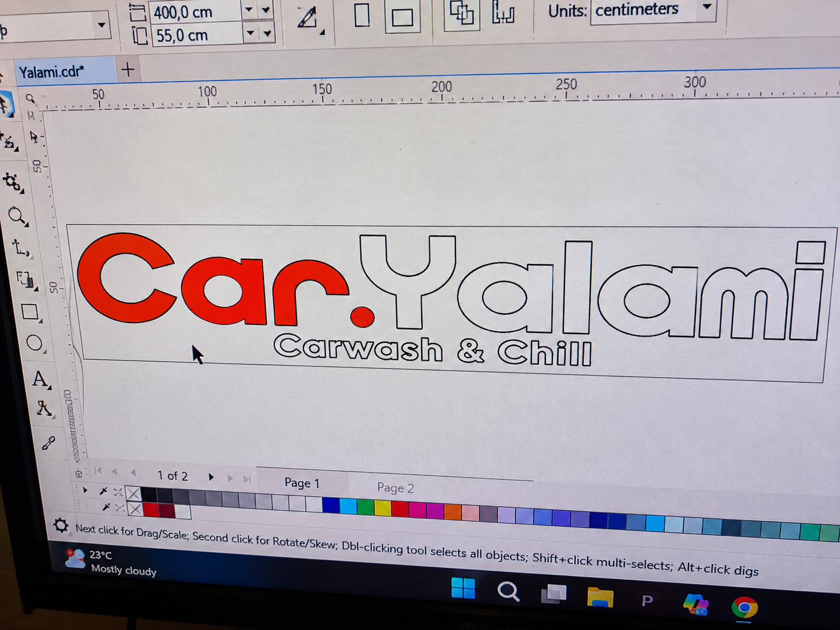Viewport: 840px width, 630px height.
Task: Select the Shape tool in the toolbox
Action: pyautogui.click(x=9, y=141)
